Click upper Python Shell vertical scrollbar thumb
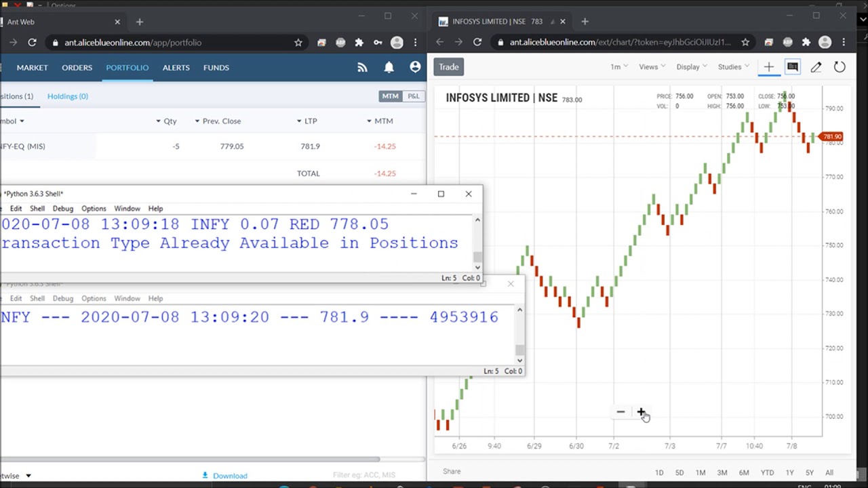868x488 pixels. pos(477,256)
